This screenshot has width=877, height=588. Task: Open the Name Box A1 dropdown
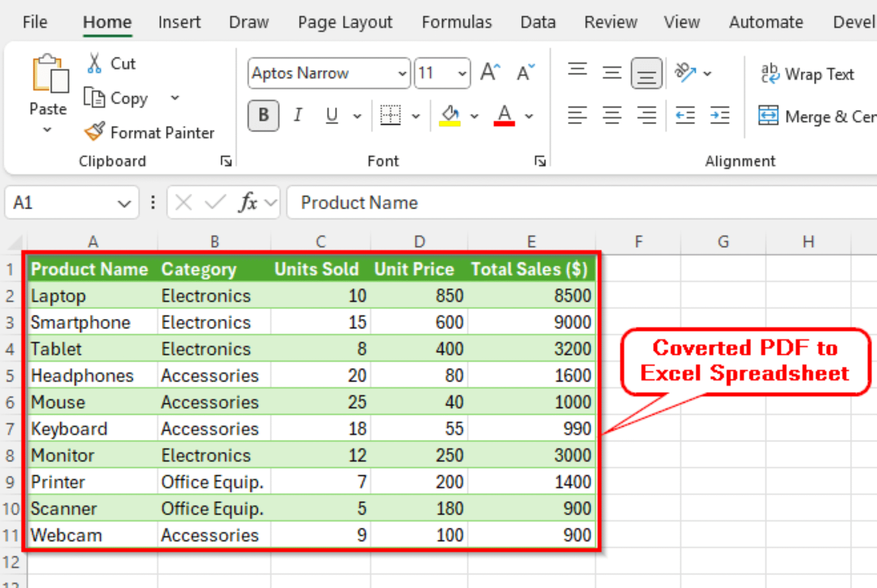(x=124, y=203)
